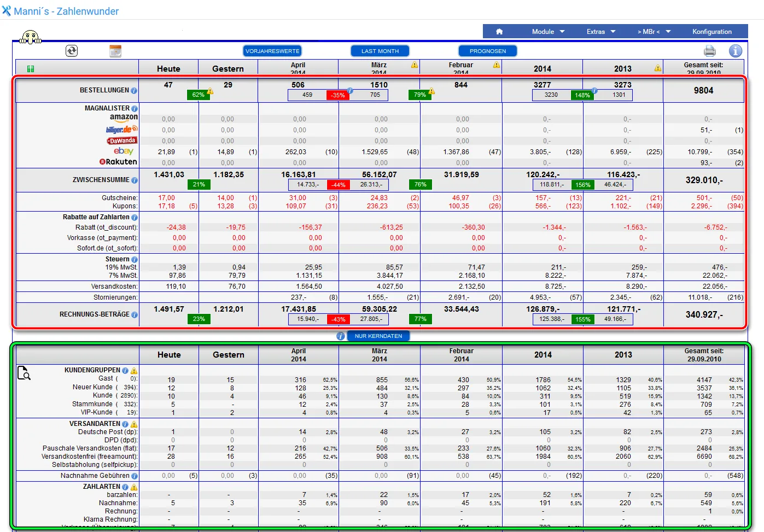The width and height of the screenshot is (764, 532).
Task: Click info icon next to ZWISCHENSUMME
Action: pyautogui.click(x=135, y=180)
